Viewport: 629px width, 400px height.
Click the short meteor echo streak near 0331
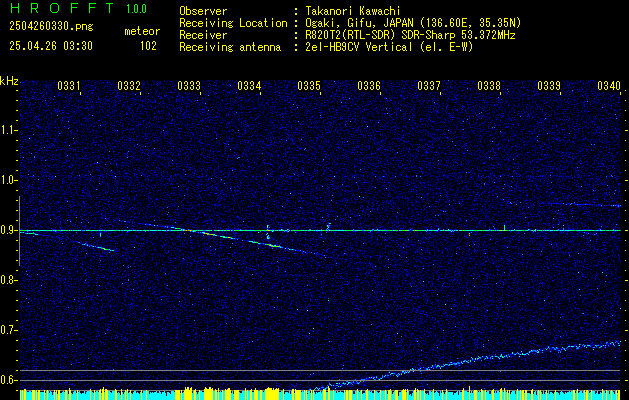pos(95,246)
